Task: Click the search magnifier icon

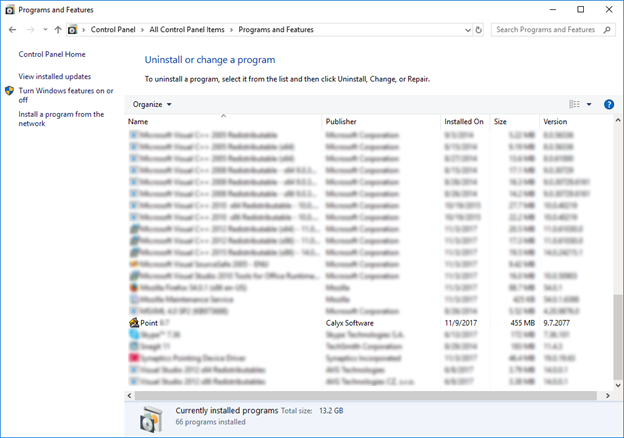Action: (607, 30)
